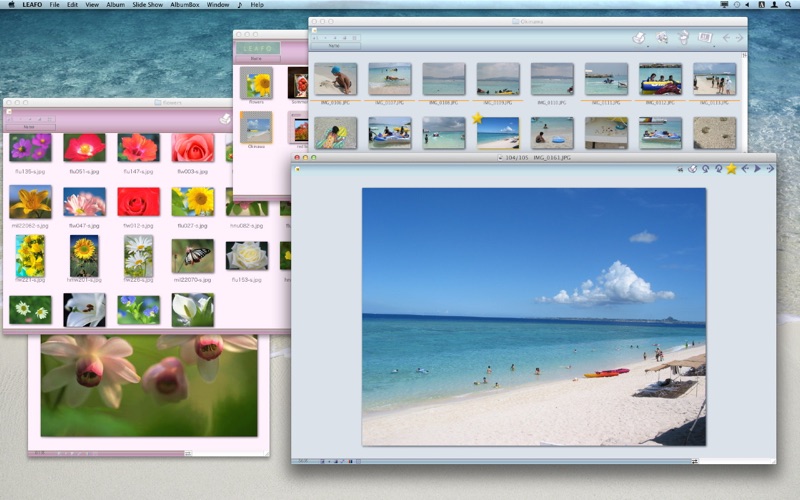
Task: Select thumbnail flw003-s.jpg pink rose
Action: click(192, 147)
